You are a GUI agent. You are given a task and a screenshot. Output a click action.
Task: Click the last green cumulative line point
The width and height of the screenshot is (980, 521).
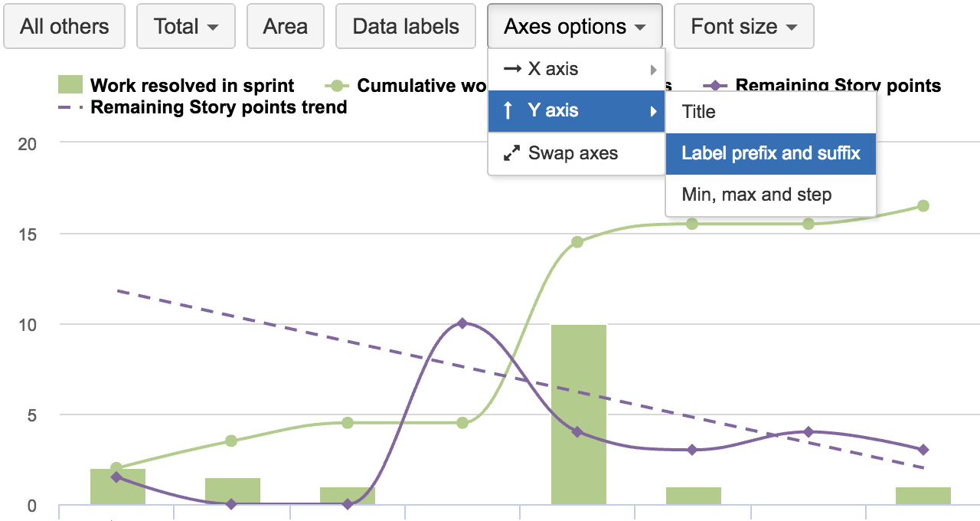(x=923, y=205)
